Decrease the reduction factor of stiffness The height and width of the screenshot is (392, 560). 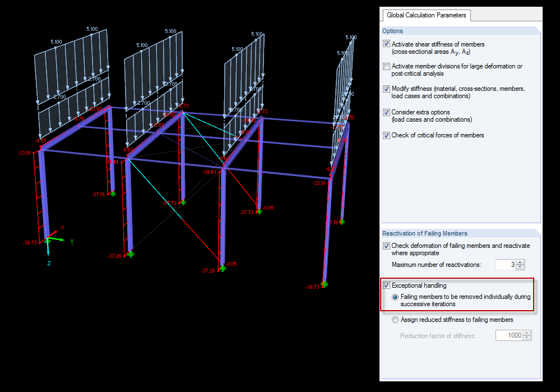[527, 338]
